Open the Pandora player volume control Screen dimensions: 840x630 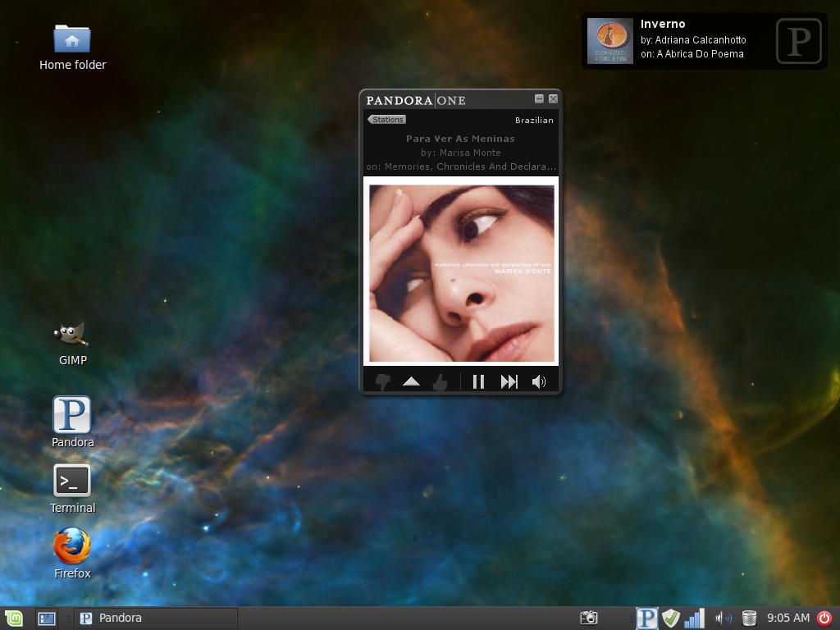coord(539,382)
